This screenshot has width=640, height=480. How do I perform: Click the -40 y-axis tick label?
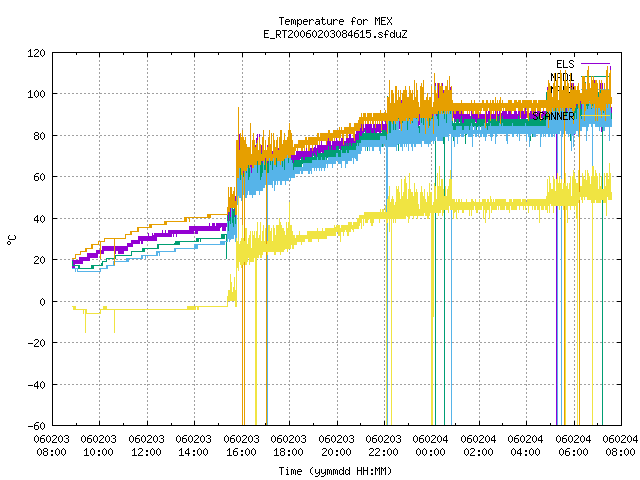tap(36, 384)
